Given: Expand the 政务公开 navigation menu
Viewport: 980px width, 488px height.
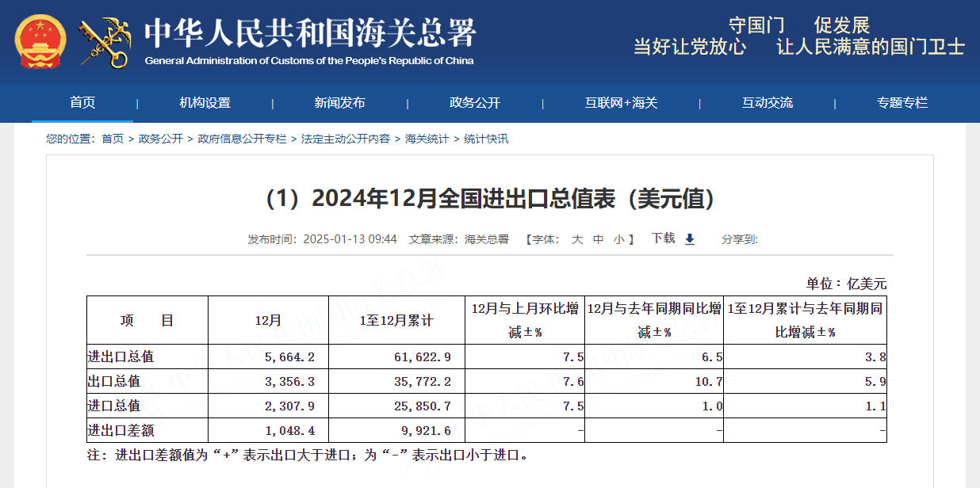Looking at the screenshot, I should coord(475,103).
